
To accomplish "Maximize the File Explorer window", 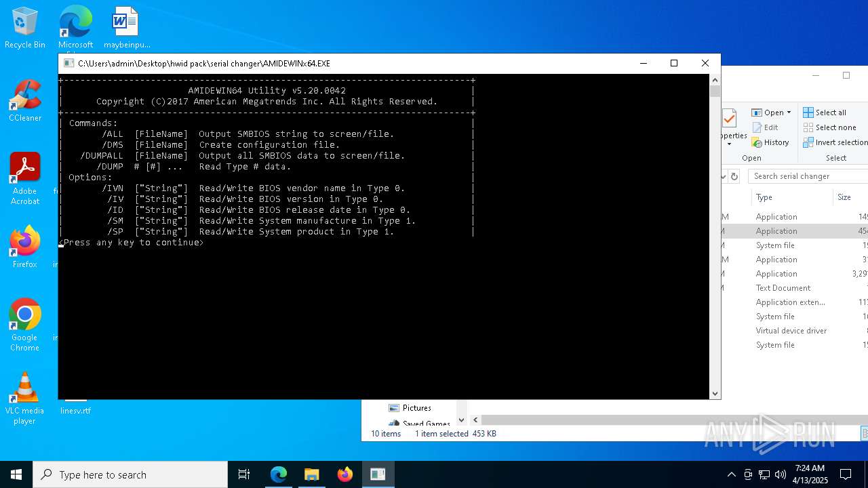I will point(846,75).
